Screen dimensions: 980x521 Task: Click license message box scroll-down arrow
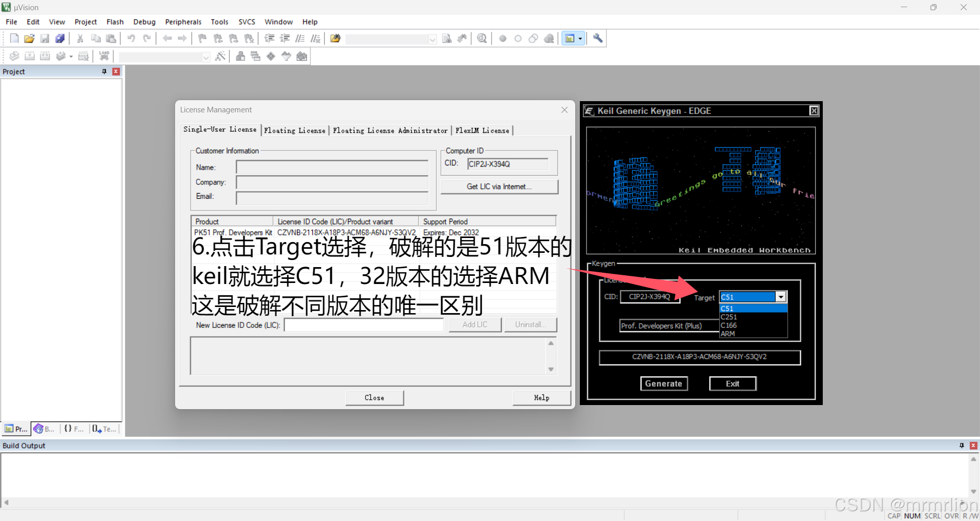coord(551,369)
